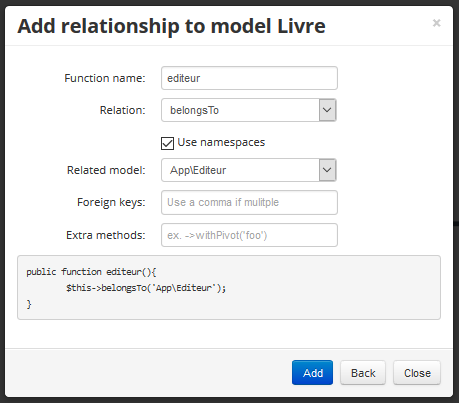This screenshot has width=459, height=403.
Task: Expand the Related model dropdown arrow
Action: [x=327, y=170]
